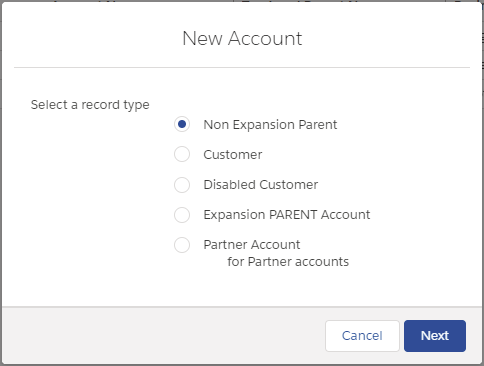The width and height of the screenshot is (484, 366).
Task: Pick the Disabled Customer radio circle
Action: point(182,184)
